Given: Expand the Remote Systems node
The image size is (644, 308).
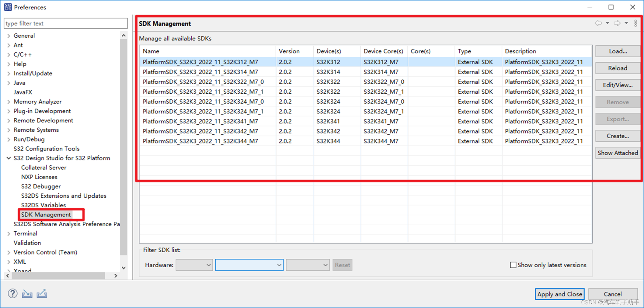Looking at the screenshot, I should point(9,130).
